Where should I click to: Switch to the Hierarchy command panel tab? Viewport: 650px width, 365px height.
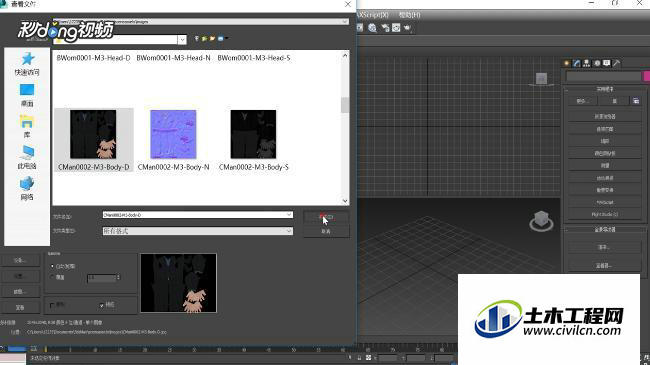pos(587,63)
